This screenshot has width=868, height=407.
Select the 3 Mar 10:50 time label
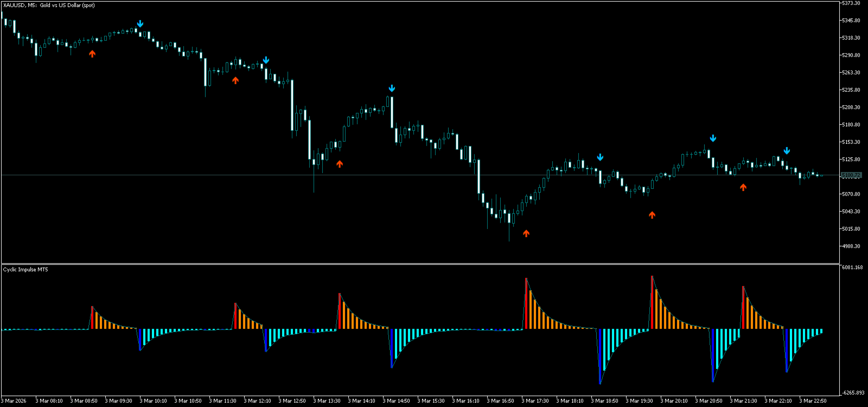pos(188,401)
